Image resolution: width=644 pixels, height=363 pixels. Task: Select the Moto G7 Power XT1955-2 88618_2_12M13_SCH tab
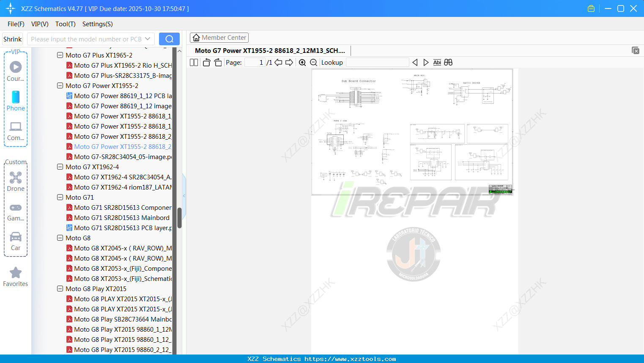[270, 51]
